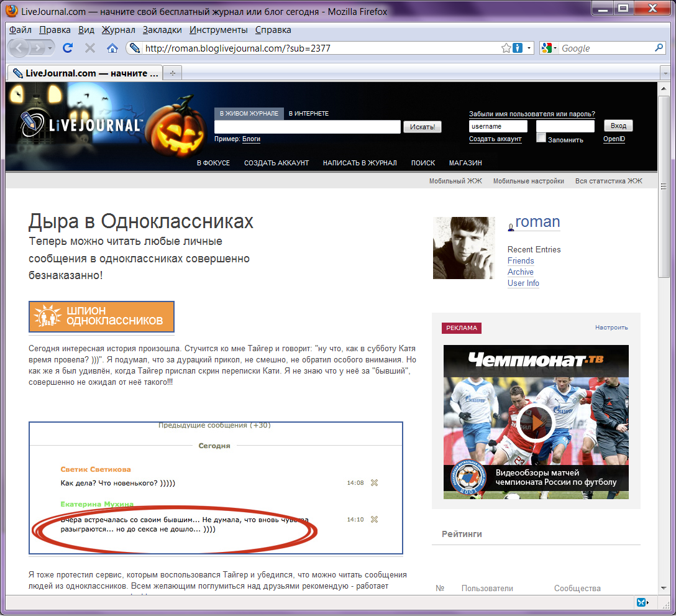676x616 pixels.
Task: Open the Файл menu
Action: pos(21,30)
